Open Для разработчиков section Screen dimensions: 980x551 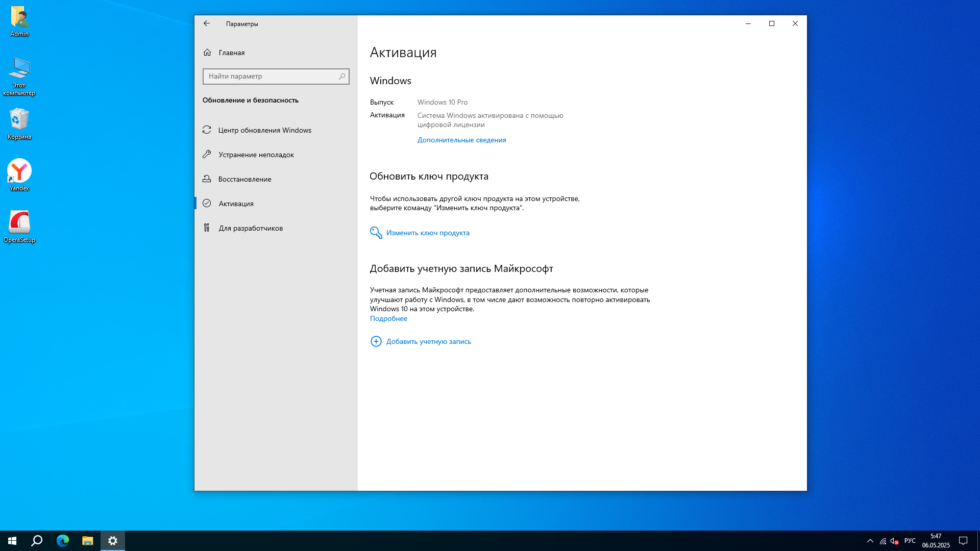click(x=250, y=228)
